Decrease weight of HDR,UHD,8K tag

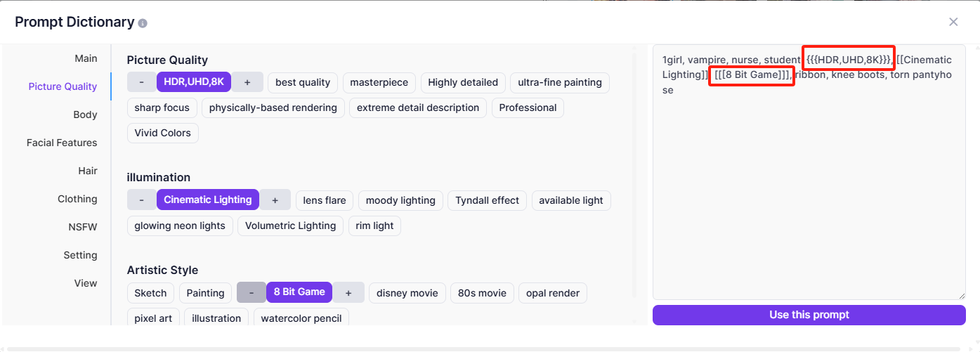coord(142,82)
